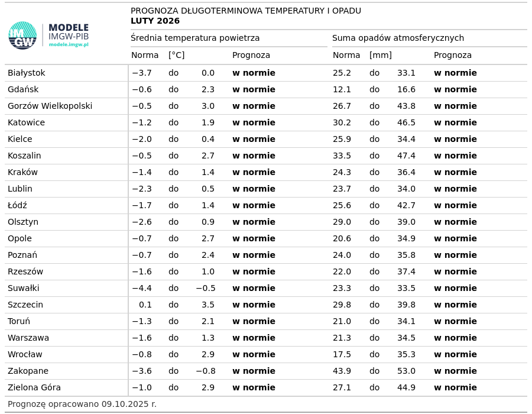Select the 'Suma opadów atmosferycznych' column header
This screenshot has width=532, height=414.
398,38
